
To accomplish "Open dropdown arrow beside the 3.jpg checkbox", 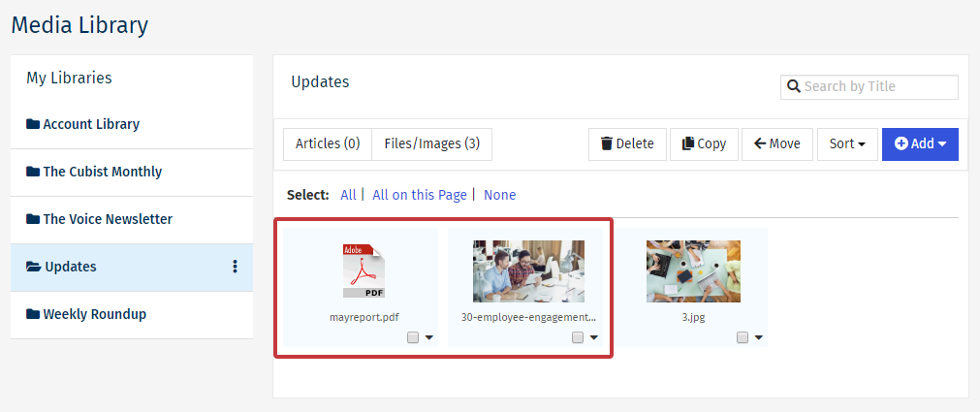I will click(x=759, y=337).
